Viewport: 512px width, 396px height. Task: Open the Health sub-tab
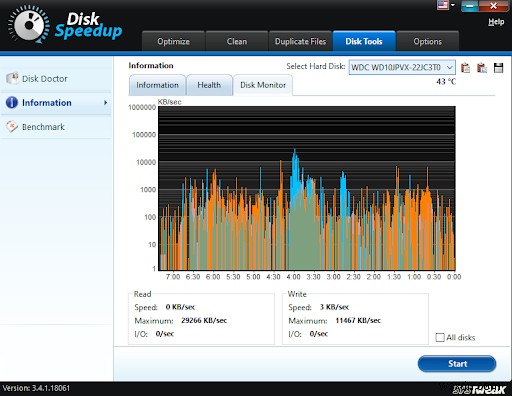[x=209, y=85]
